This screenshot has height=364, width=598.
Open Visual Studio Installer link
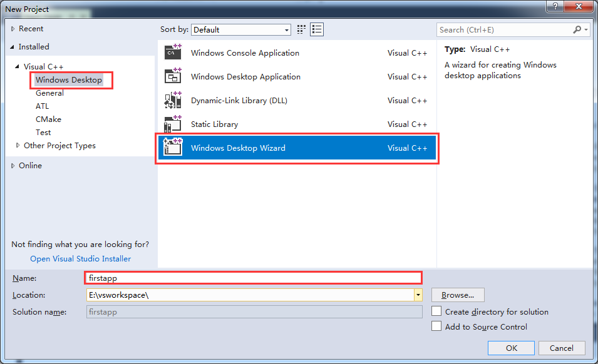click(80, 258)
